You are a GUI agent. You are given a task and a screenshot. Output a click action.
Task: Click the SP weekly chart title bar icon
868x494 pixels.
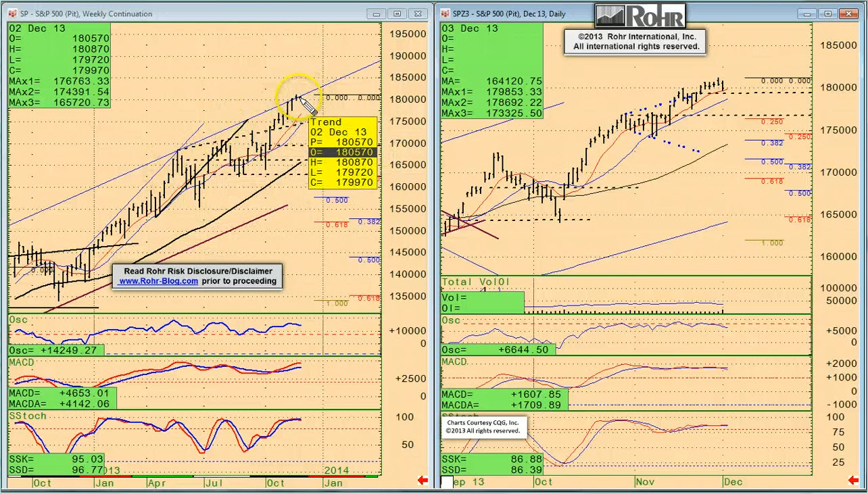(13, 14)
